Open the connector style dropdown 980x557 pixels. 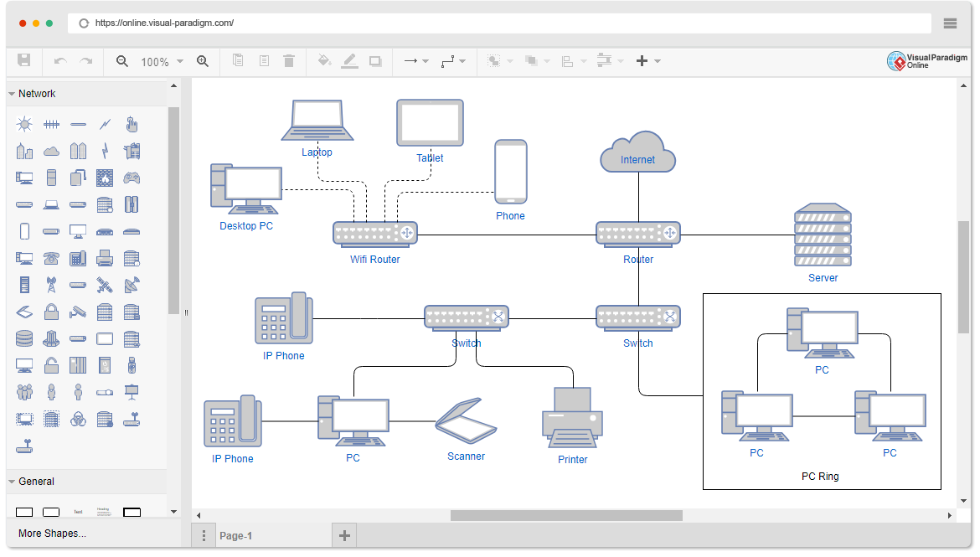(463, 60)
